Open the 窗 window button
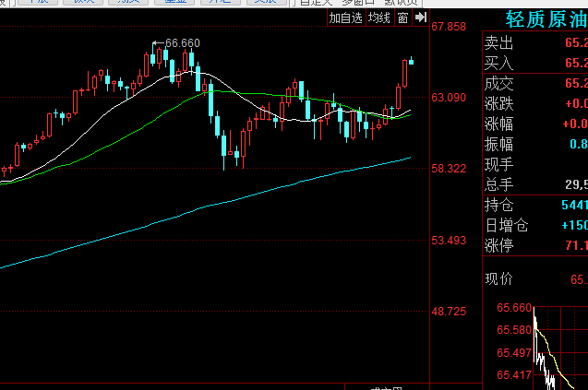Viewport: 588px width, 390px height. click(403, 18)
